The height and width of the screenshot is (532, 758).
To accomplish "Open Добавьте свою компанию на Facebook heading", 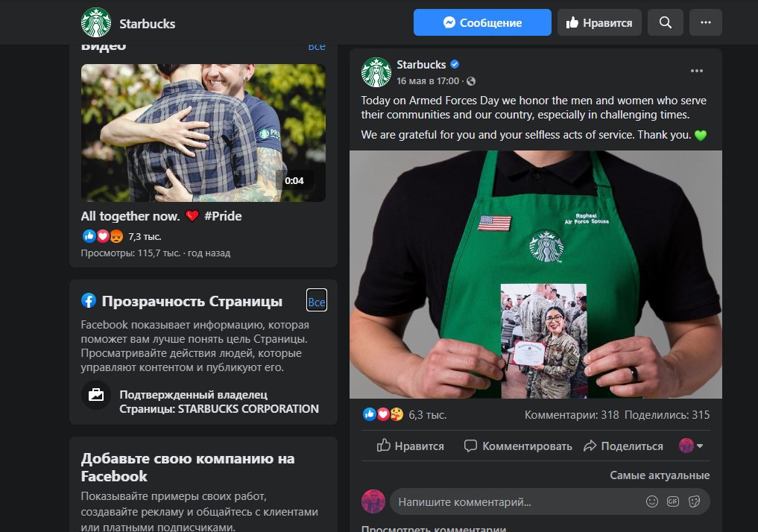I will click(188, 467).
